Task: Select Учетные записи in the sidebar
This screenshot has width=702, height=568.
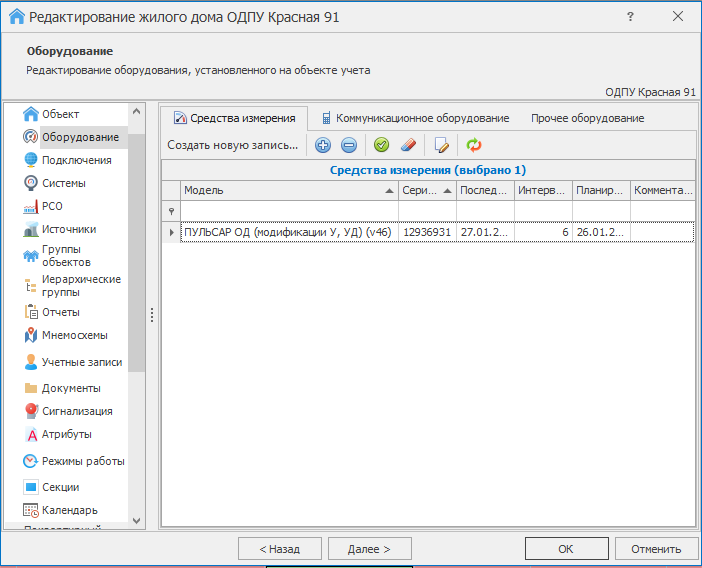Action: 81,362
